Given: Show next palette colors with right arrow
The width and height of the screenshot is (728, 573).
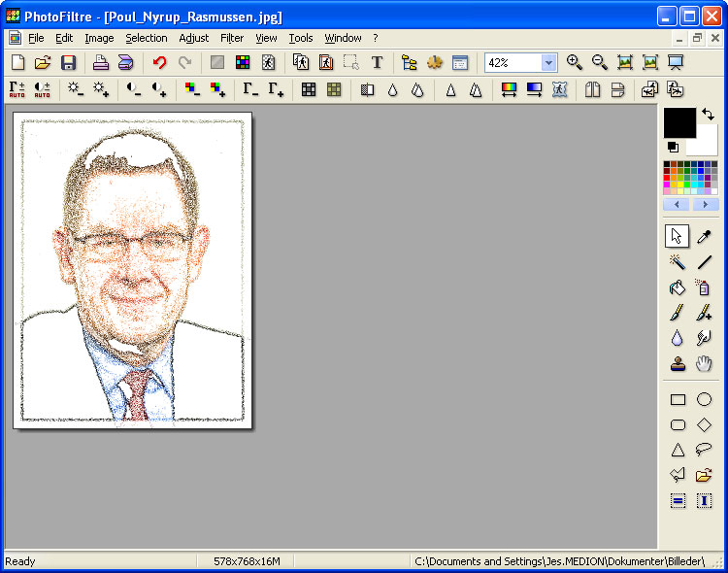Looking at the screenshot, I should 705,205.
